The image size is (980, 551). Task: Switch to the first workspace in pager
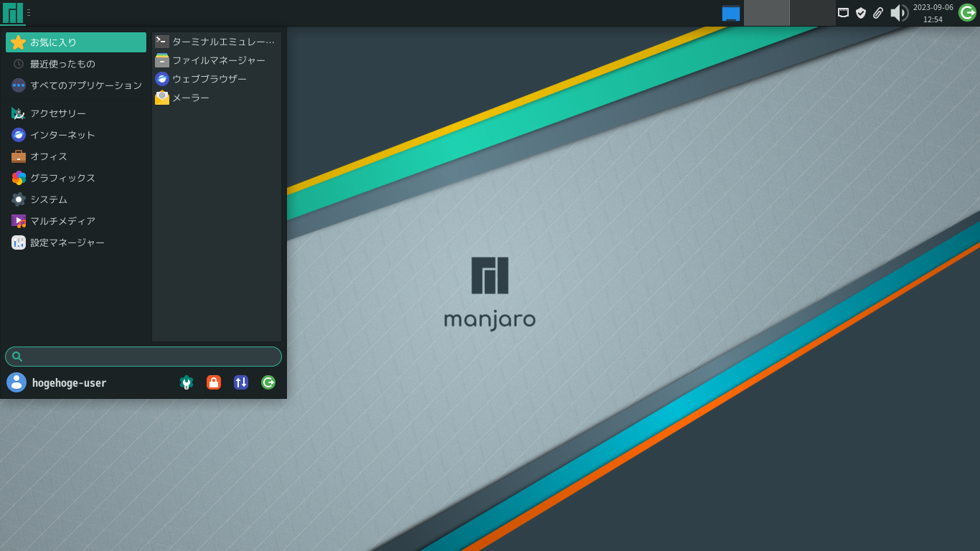pos(766,13)
